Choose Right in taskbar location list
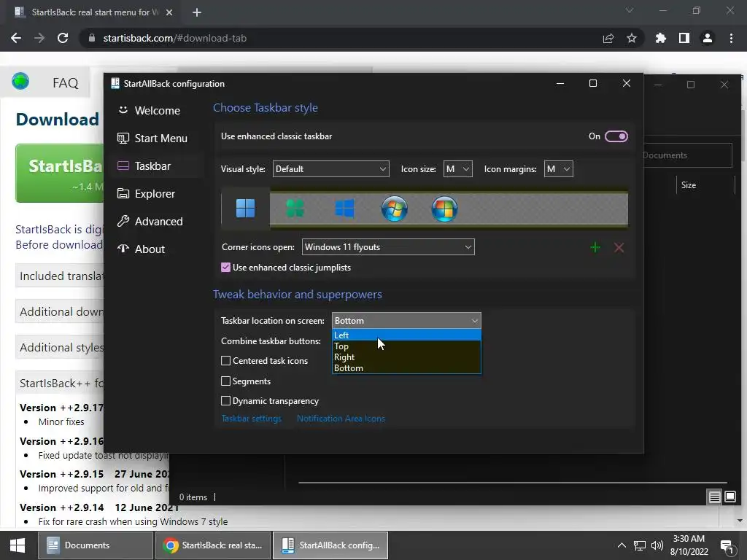The width and height of the screenshot is (747, 560). click(406, 357)
